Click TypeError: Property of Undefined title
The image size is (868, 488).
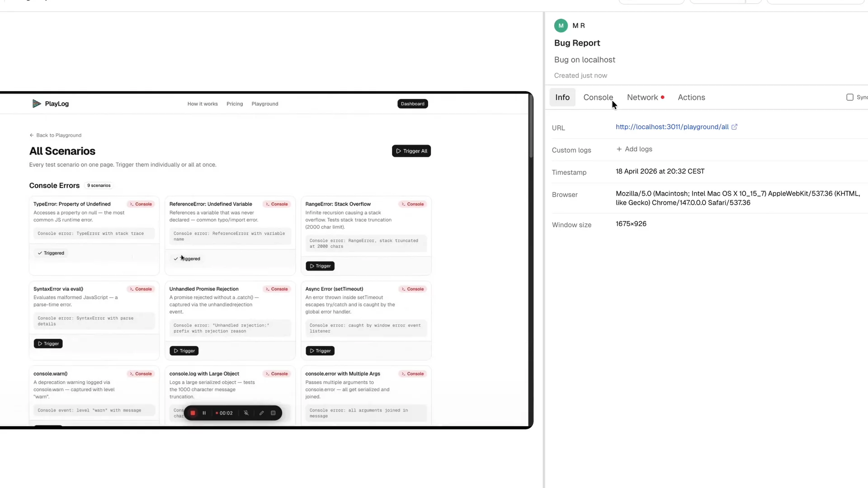pos(72,204)
